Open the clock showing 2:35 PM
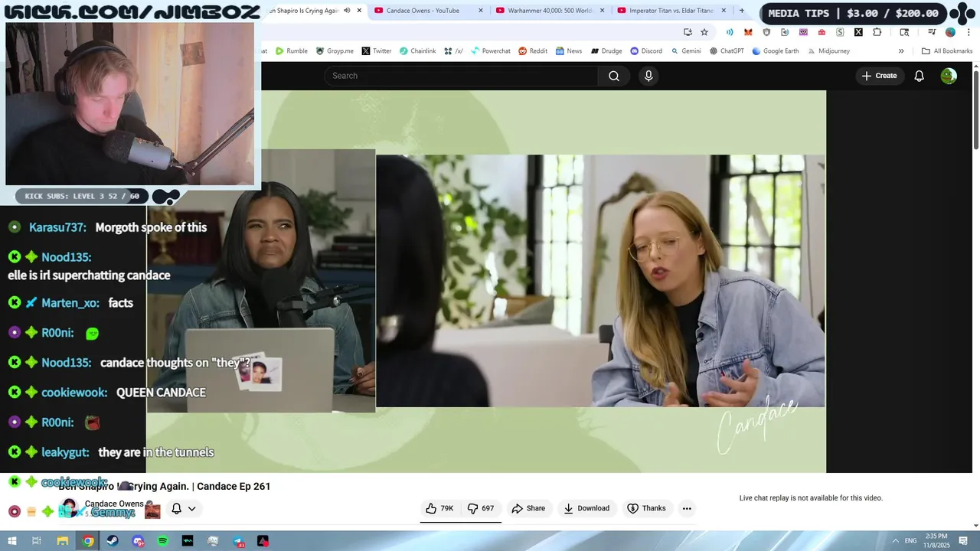980x551 pixels. click(936, 541)
